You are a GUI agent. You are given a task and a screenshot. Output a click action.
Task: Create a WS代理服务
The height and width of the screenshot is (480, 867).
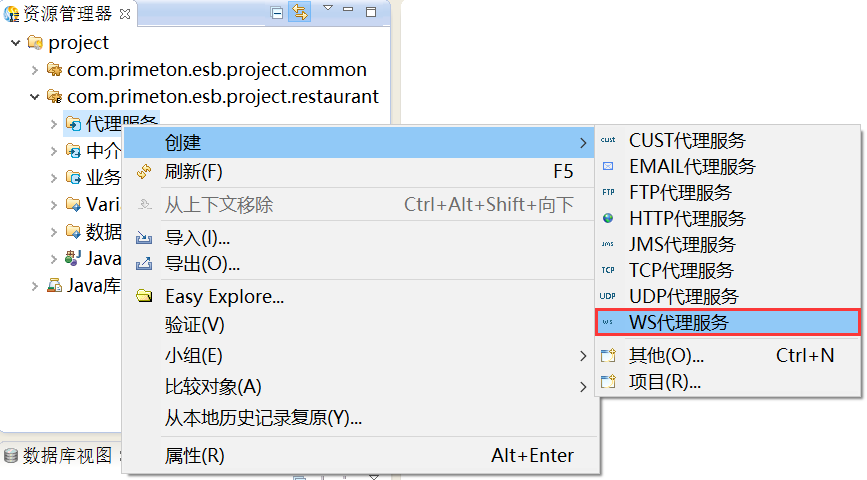(728, 322)
